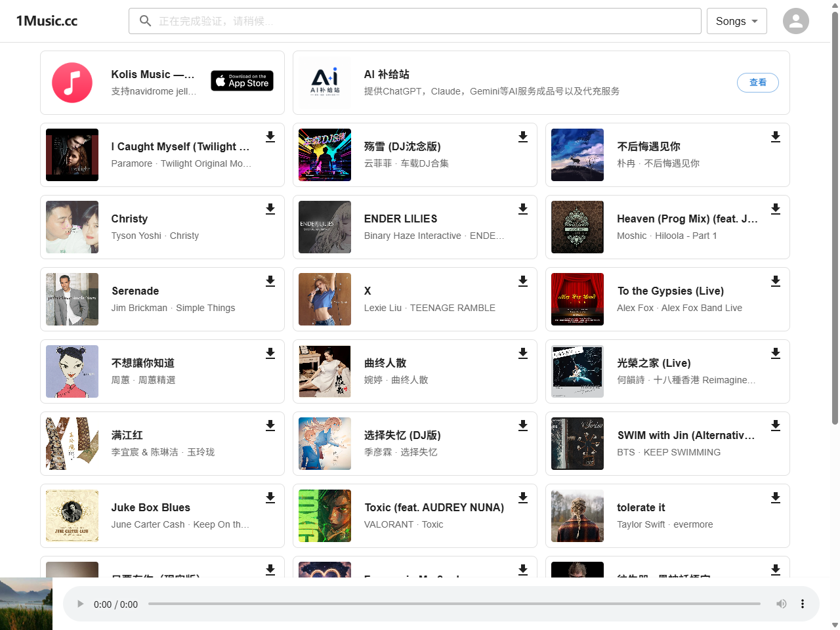
Task: Open the 光榮之家 album cover
Action: 577,371
